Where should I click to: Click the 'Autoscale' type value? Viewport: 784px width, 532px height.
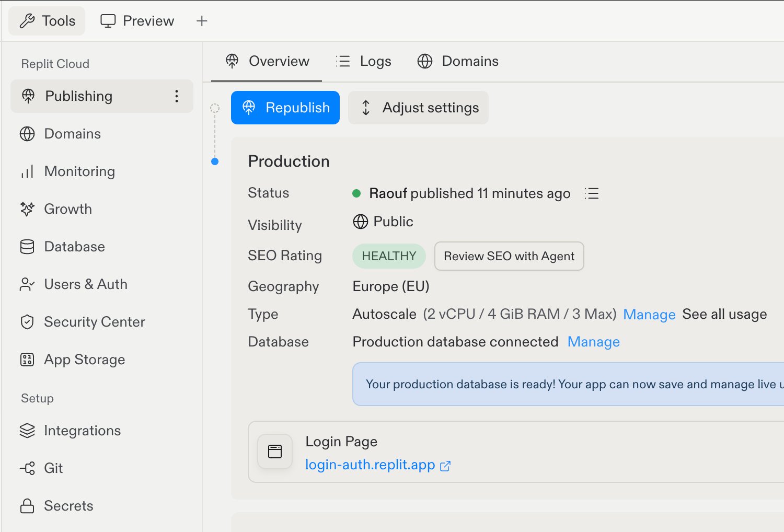coord(385,314)
